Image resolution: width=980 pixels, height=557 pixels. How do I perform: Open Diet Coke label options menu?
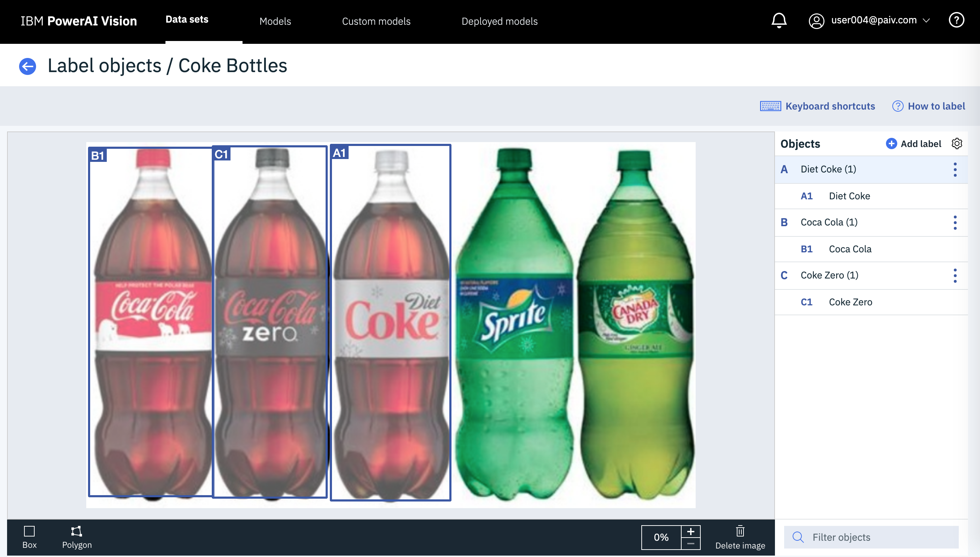tap(955, 170)
